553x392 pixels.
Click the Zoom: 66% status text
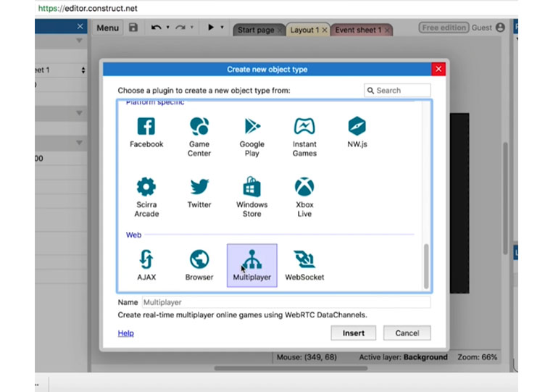(x=477, y=357)
